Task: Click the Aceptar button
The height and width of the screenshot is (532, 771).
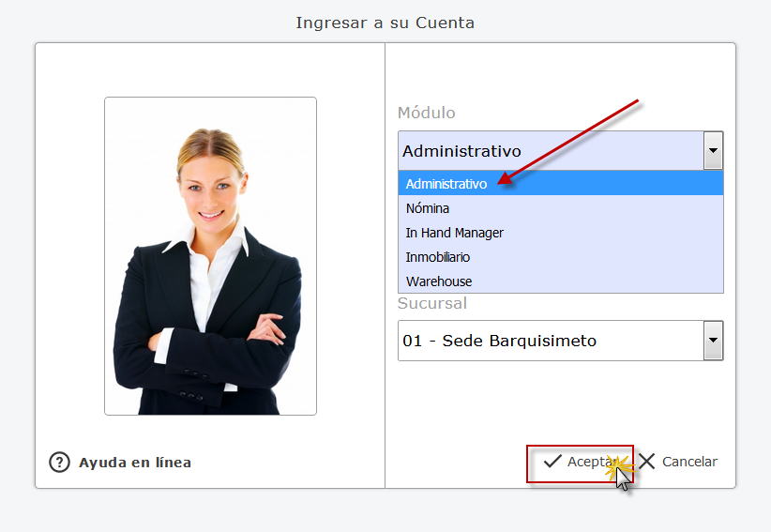Action: pyautogui.click(x=580, y=464)
